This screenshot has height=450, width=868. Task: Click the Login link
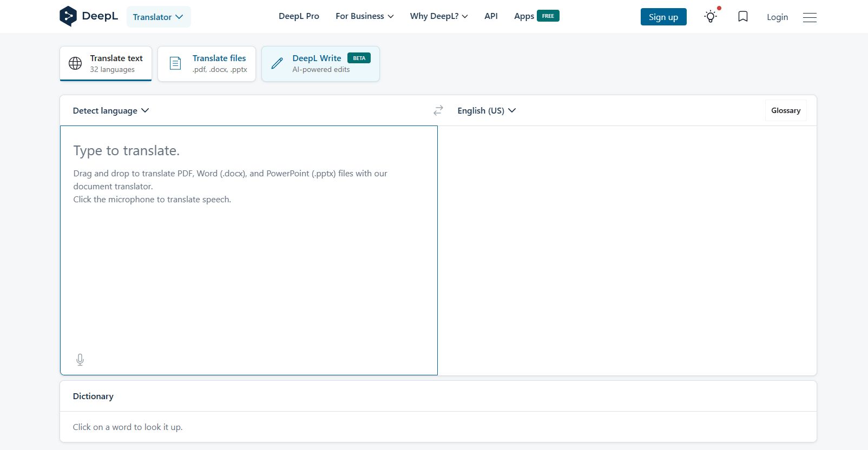(x=777, y=17)
